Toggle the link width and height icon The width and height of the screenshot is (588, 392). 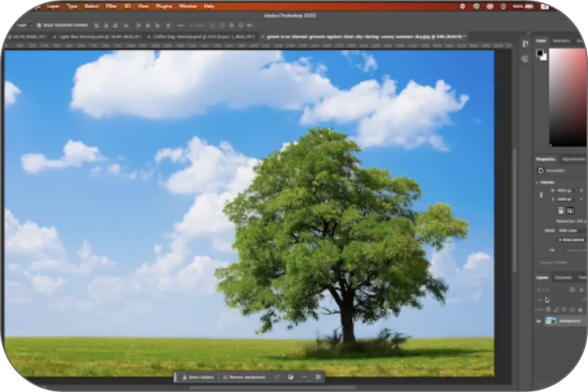(542, 195)
